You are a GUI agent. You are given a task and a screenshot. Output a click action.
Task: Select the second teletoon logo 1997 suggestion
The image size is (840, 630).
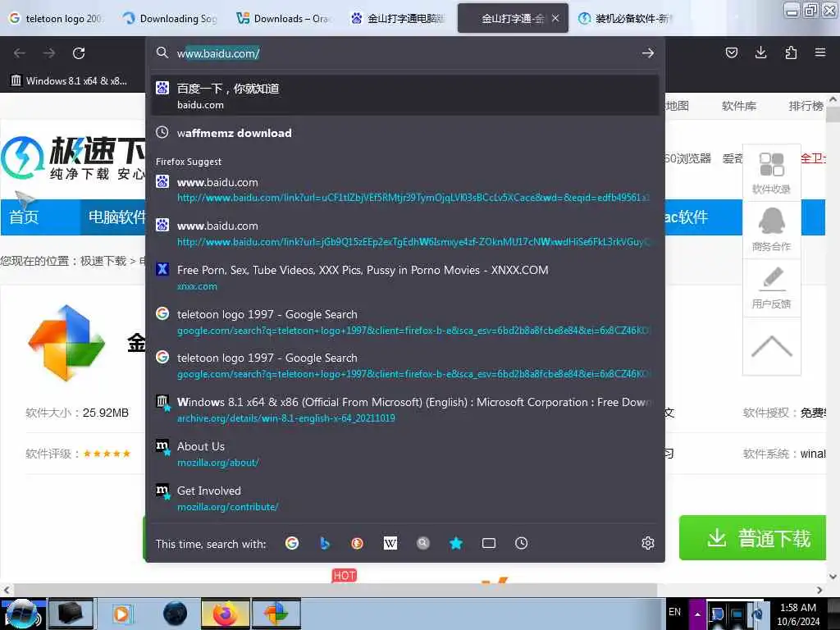[405, 365]
